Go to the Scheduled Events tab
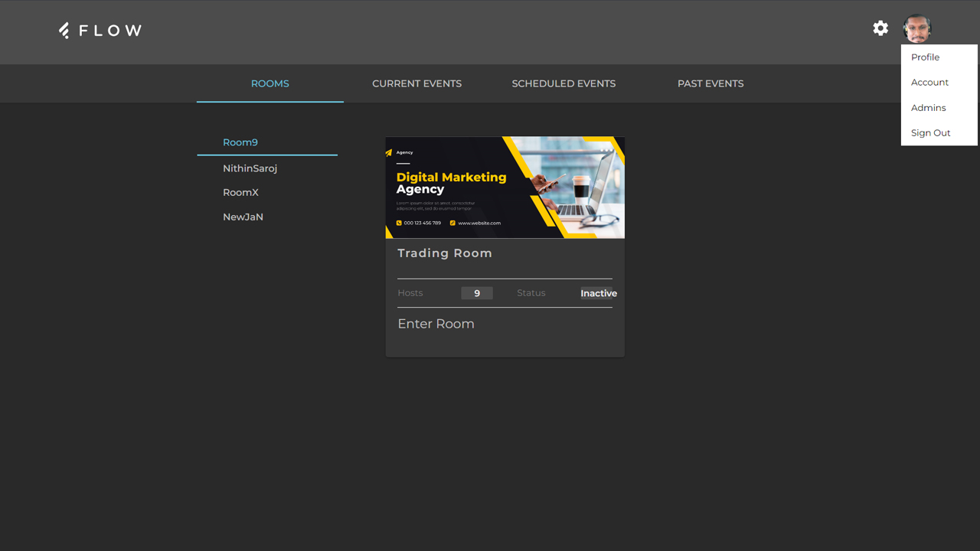This screenshot has width=980, height=551. (563, 83)
